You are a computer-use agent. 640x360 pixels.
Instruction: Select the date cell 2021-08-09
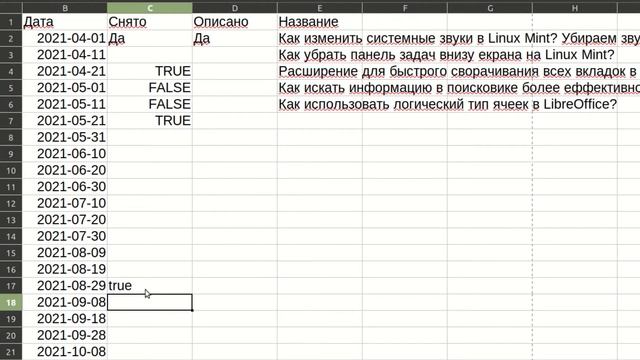[x=64, y=253]
